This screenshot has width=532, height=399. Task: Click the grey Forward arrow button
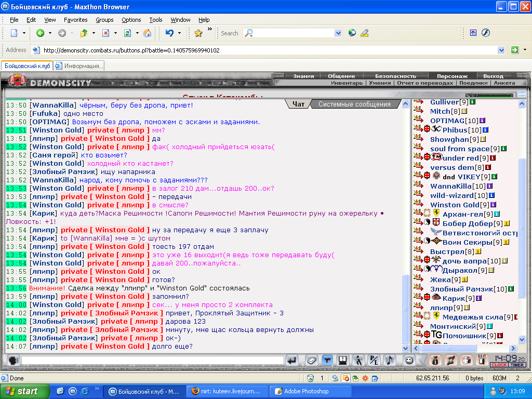[x=62, y=33]
